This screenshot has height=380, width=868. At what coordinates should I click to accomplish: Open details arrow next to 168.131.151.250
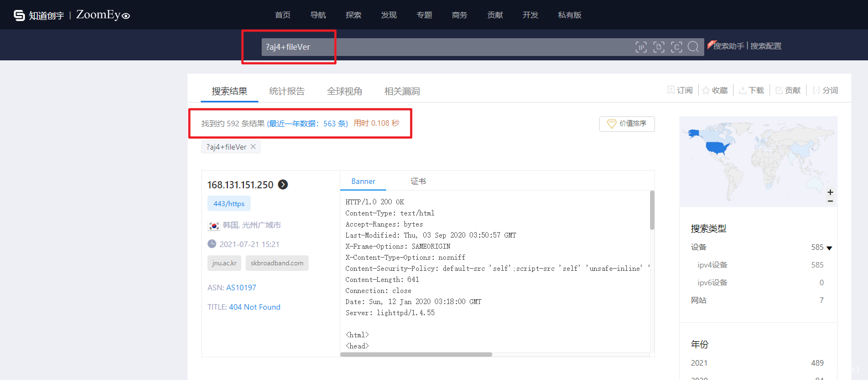coord(283,184)
